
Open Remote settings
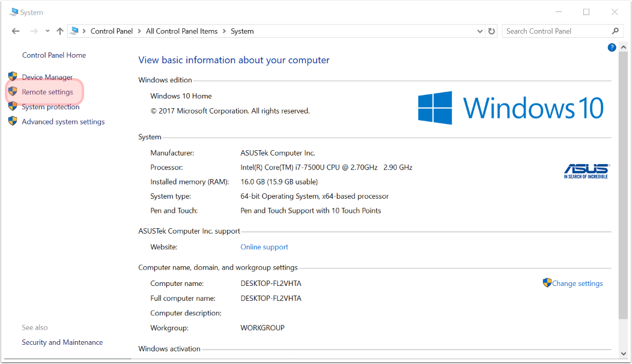point(47,92)
